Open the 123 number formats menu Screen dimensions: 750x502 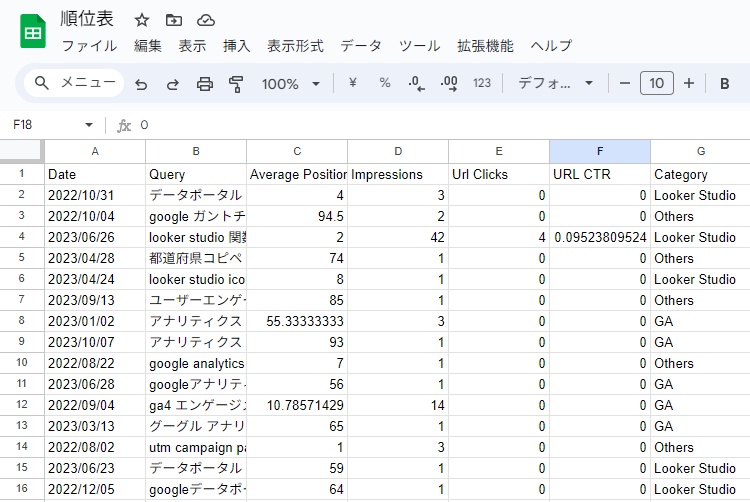click(x=482, y=83)
